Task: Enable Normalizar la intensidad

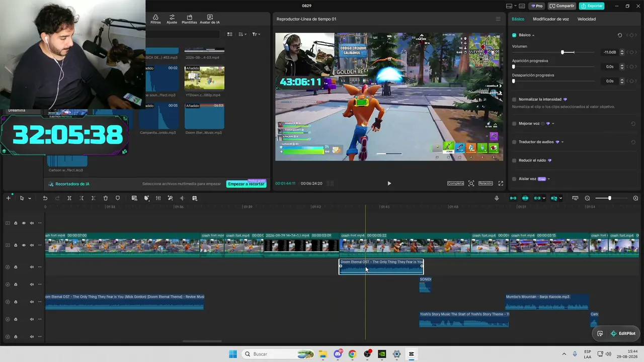Action: (x=514, y=100)
